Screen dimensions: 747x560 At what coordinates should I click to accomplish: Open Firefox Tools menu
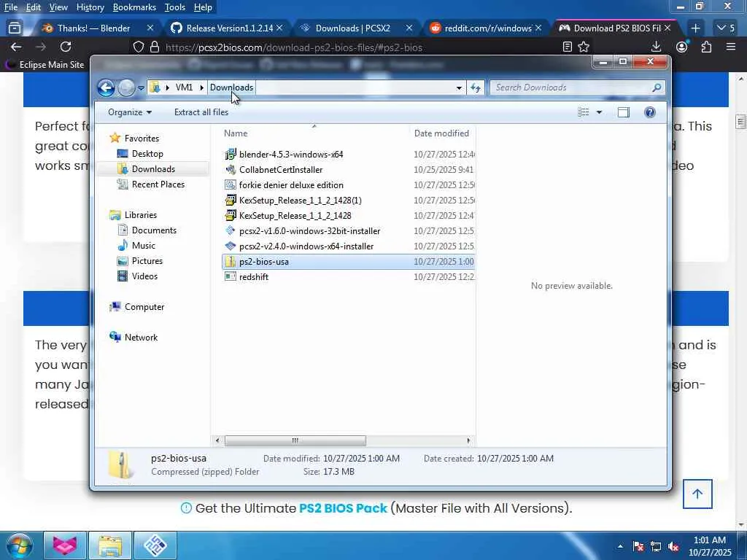pos(174,7)
